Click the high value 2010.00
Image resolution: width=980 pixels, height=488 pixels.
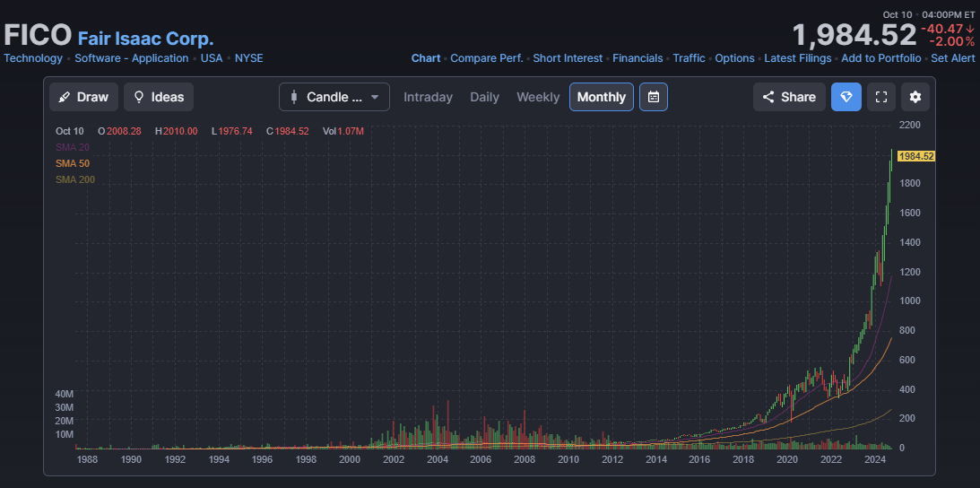[x=180, y=131]
